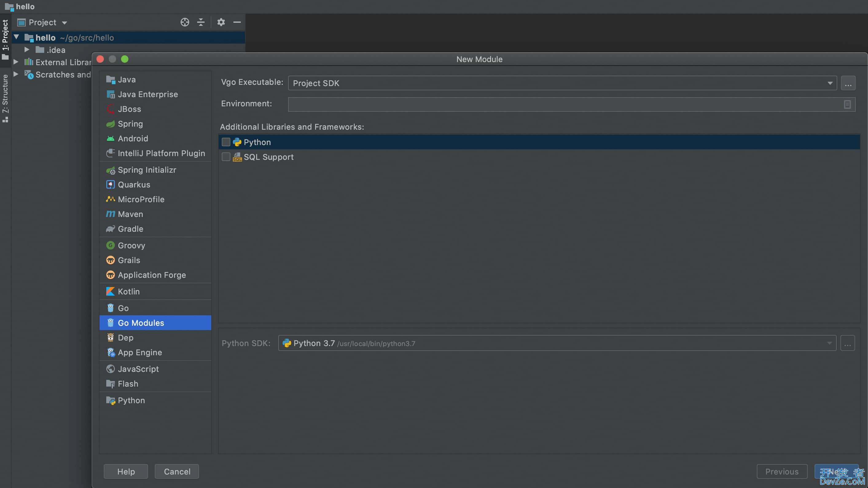The width and height of the screenshot is (868, 488).
Task: Select Go Modules entry
Action: click(155, 323)
